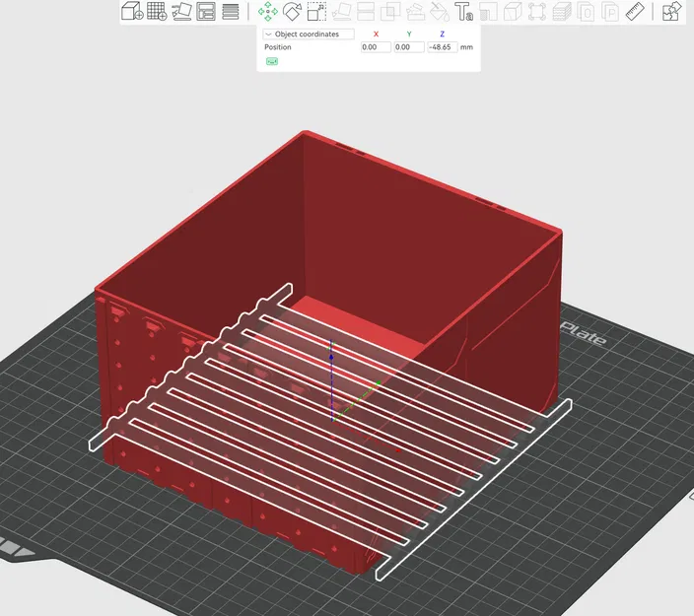Select the Scale tool

tap(316, 11)
